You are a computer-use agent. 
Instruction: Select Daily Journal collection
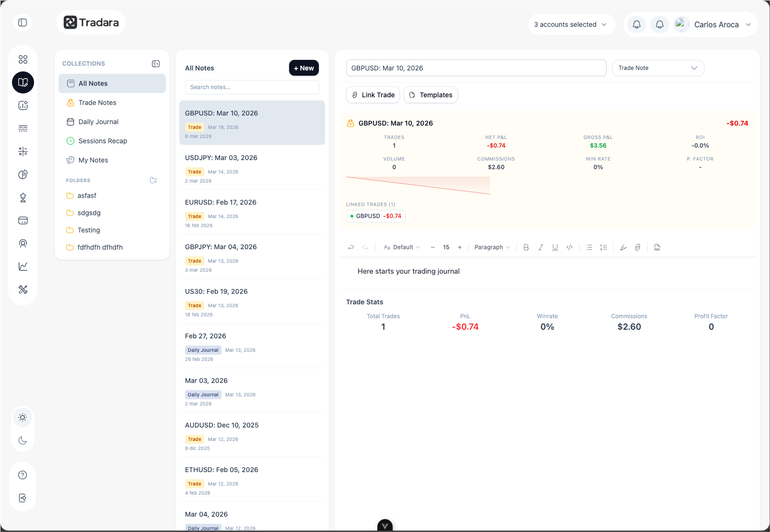click(98, 122)
